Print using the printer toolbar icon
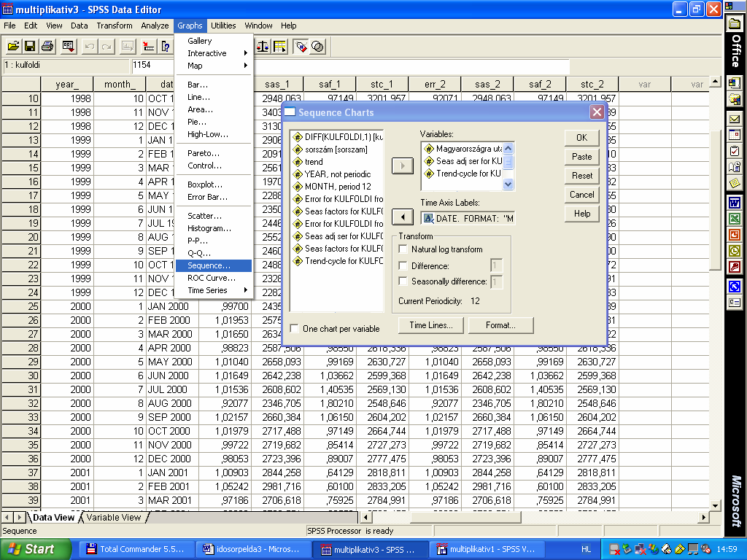The height and width of the screenshot is (560, 747). pyautogui.click(x=47, y=46)
